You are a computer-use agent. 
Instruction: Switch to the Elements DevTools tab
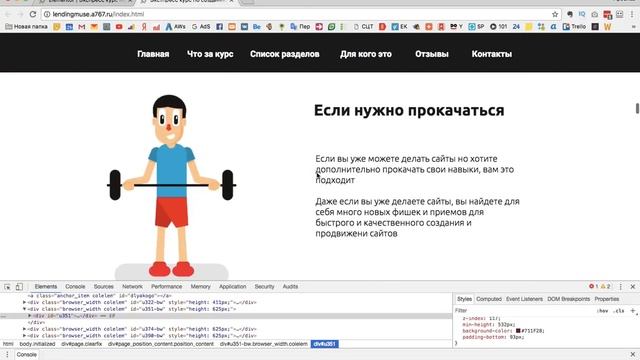coord(46,287)
